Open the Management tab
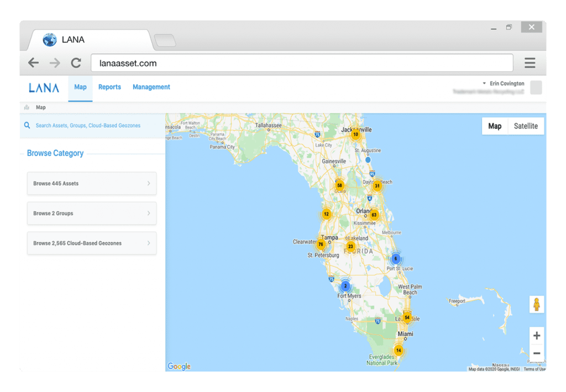This screenshot has height=392, width=566. click(151, 87)
